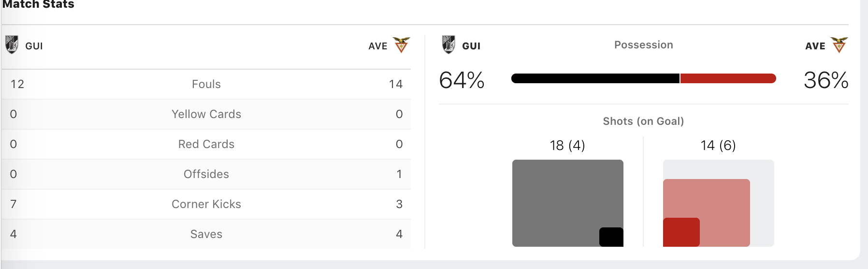Screen dimensions: 868x269
Task: Select the Yellow Cards row label
Action: click(x=206, y=114)
